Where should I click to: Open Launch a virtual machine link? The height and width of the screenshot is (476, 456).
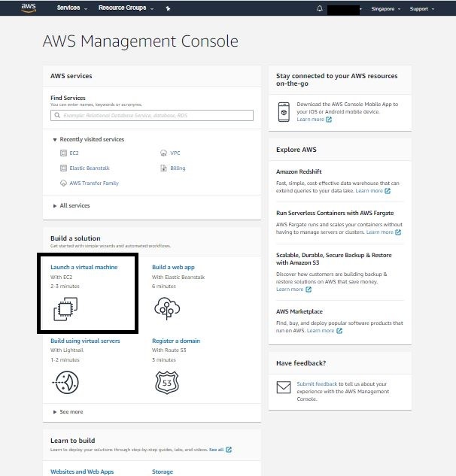pyautogui.click(x=84, y=267)
